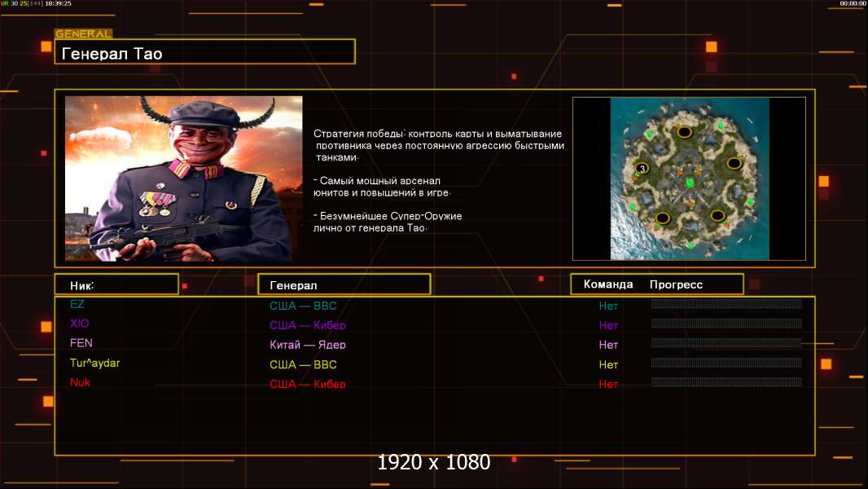The image size is (868, 489).
Task: Click team value 'Нет' for Tur^aydar
Action: click(608, 364)
